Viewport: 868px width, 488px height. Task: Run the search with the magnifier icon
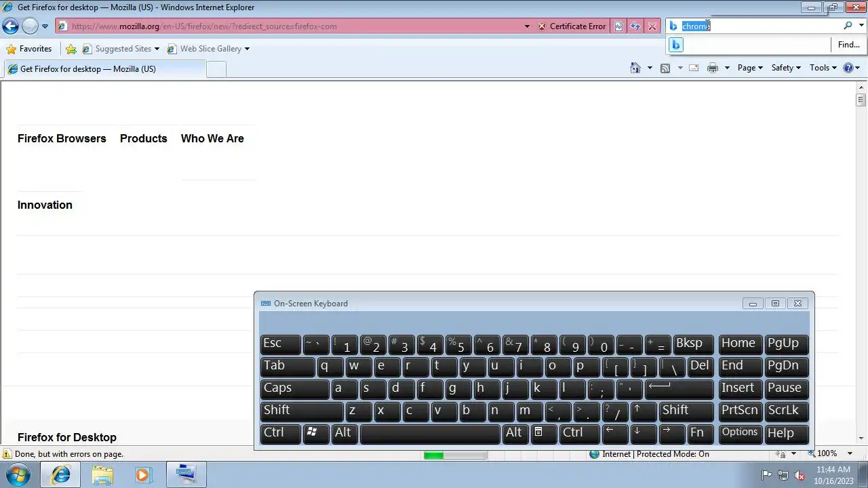pos(848,26)
